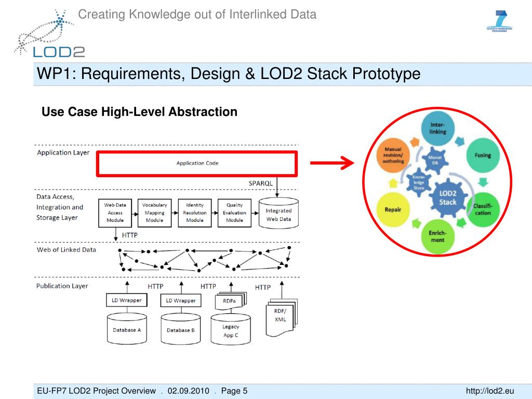Screen dimensions: 532x399
Task: Click the red Application Code box
Action: 197,164
